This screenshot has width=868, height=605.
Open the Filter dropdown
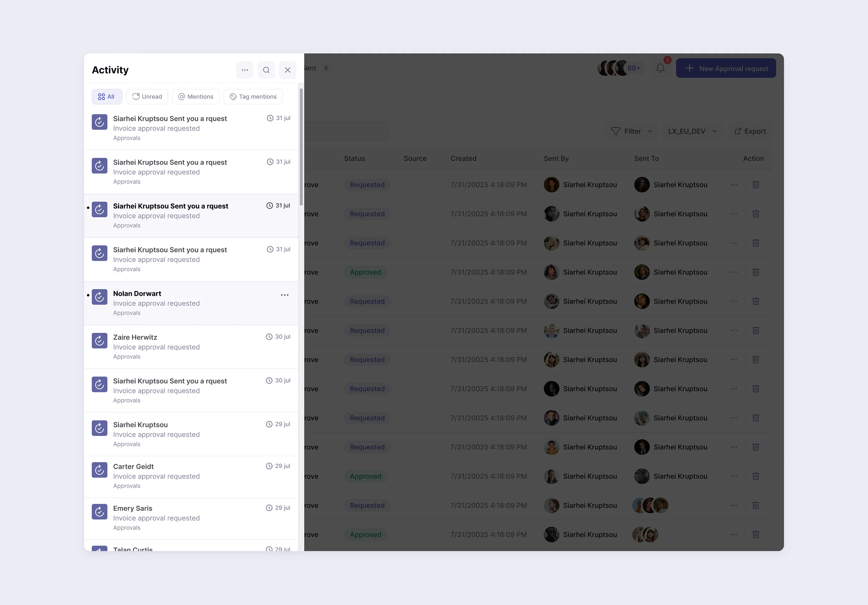[x=632, y=131]
